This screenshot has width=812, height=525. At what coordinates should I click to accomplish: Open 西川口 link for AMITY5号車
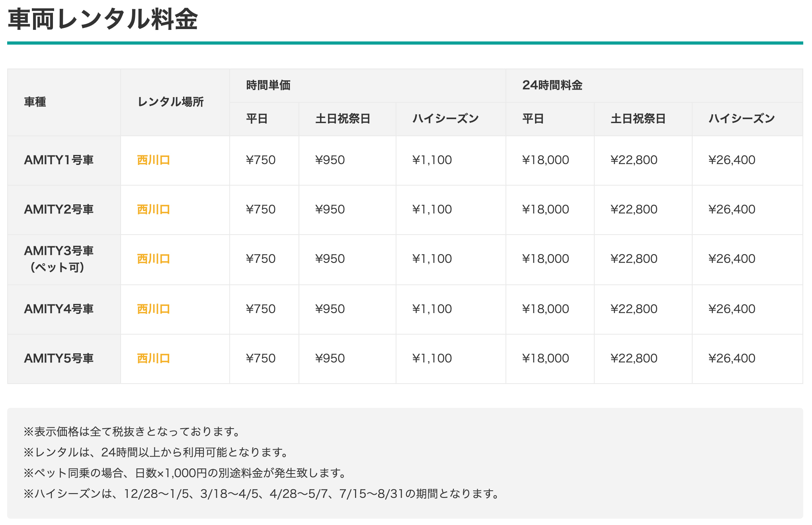click(153, 358)
